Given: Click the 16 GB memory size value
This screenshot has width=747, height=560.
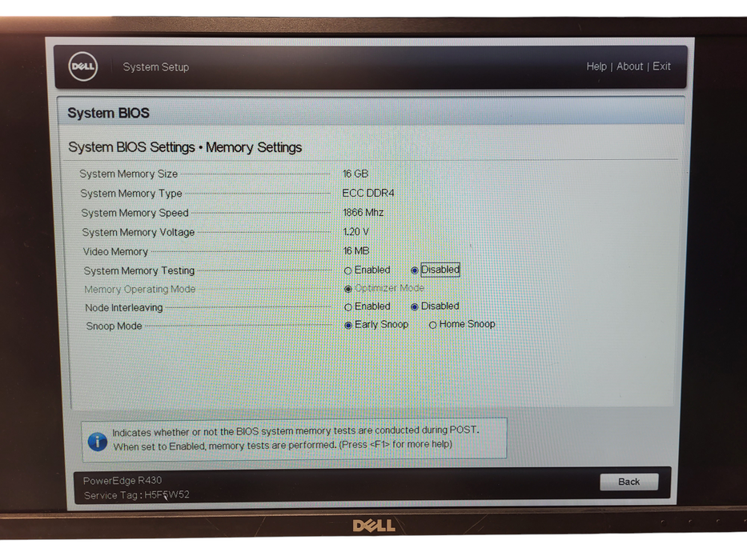Looking at the screenshot, I should pyautogui.click(x=355, y=174).
